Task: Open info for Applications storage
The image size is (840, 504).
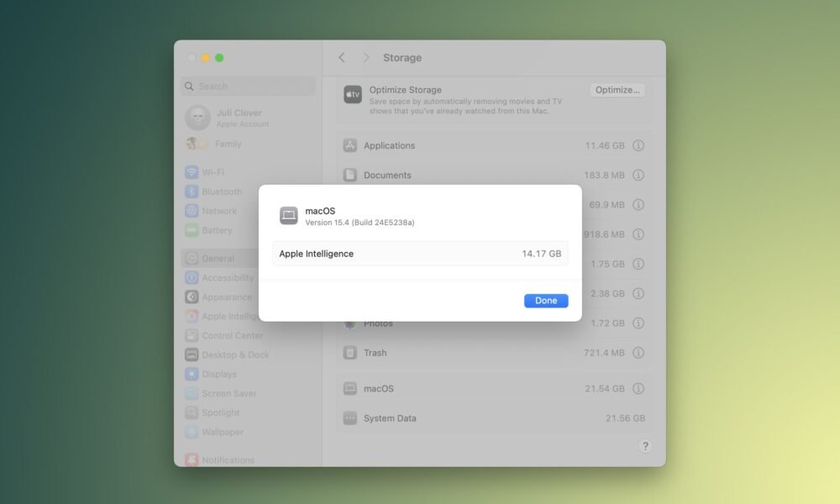Action: pos(638,145)
